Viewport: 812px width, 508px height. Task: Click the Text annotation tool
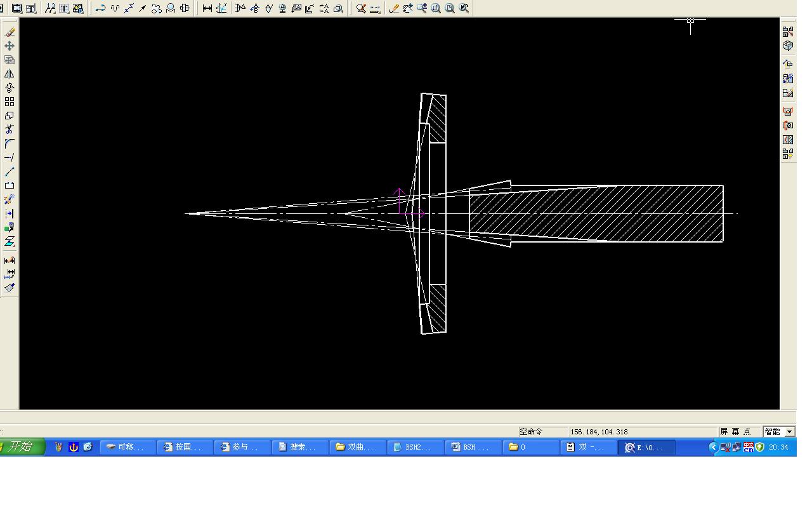tap(296, 8)
